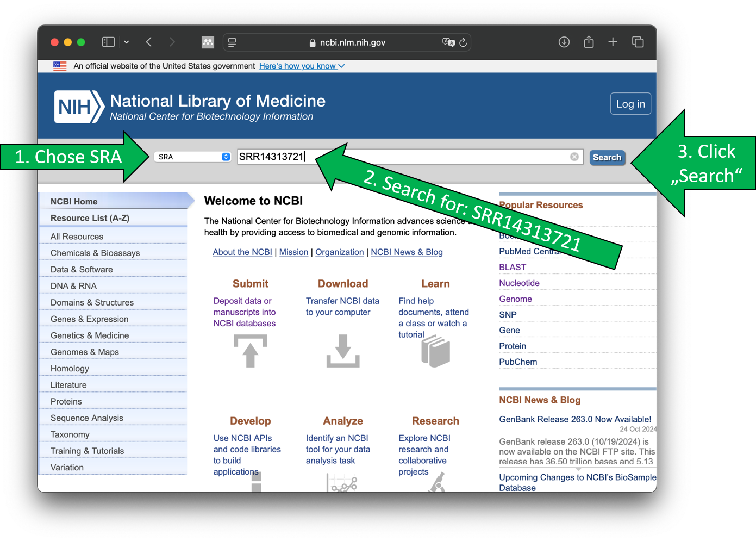
Task: Select Domains & Structures in sidebar
Action: [92, 302]
